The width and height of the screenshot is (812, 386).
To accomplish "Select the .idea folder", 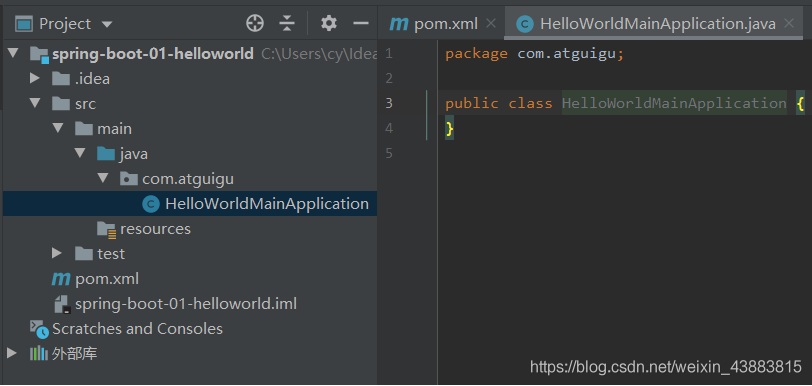I will point(92,79).
